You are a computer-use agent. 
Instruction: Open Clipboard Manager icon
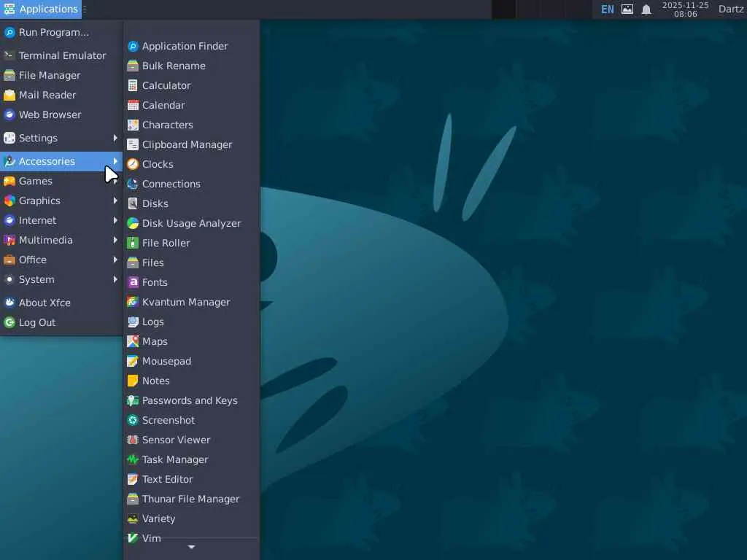click(133, 145)
